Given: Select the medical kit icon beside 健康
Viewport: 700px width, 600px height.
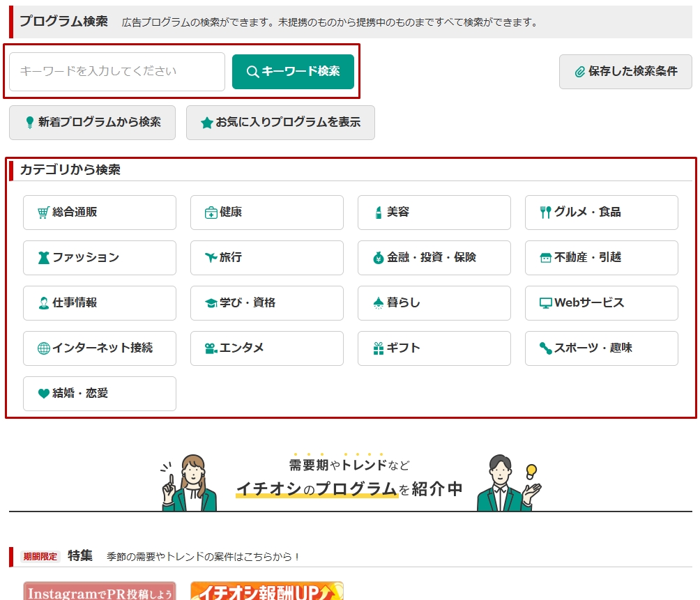Looking at the screenshot, I should [211, 213].
